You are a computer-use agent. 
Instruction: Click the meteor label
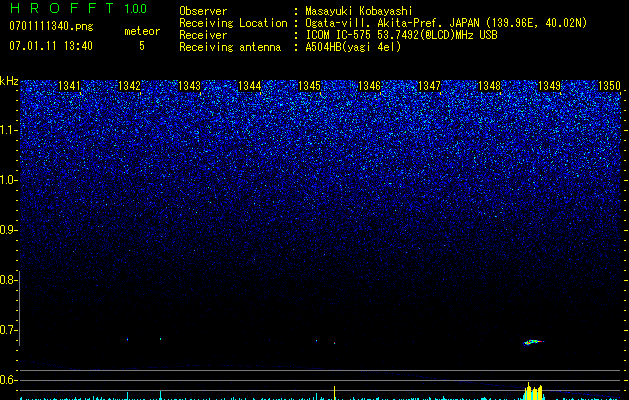(142, 31)
